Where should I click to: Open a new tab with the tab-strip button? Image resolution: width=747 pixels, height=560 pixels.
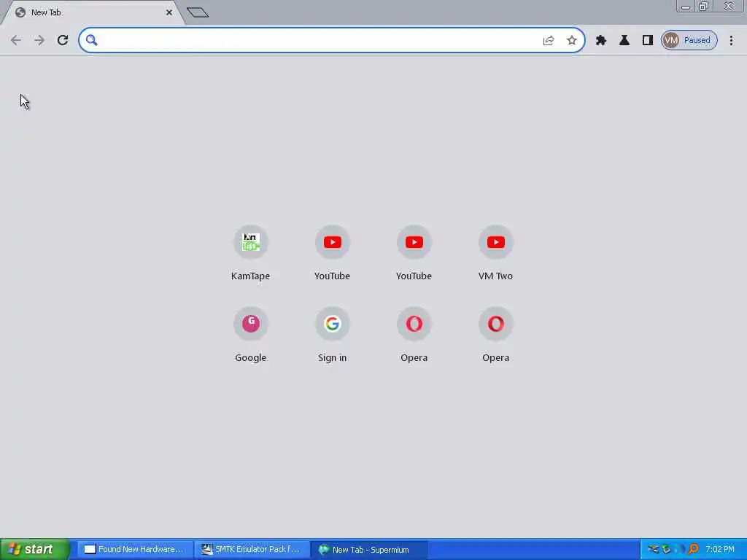pyautogui.click(x=198, y=12)
